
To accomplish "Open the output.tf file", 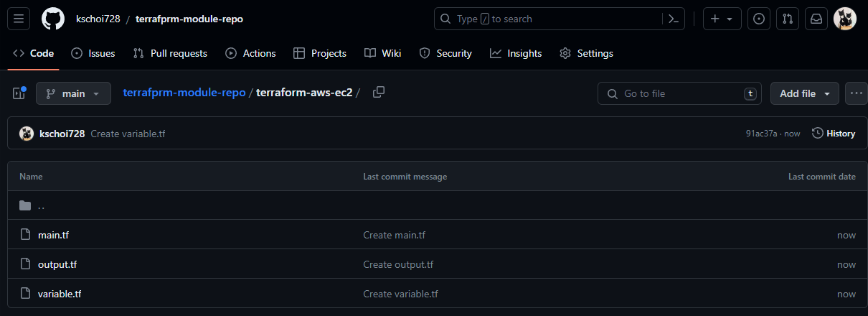I will tap(57, 264).
